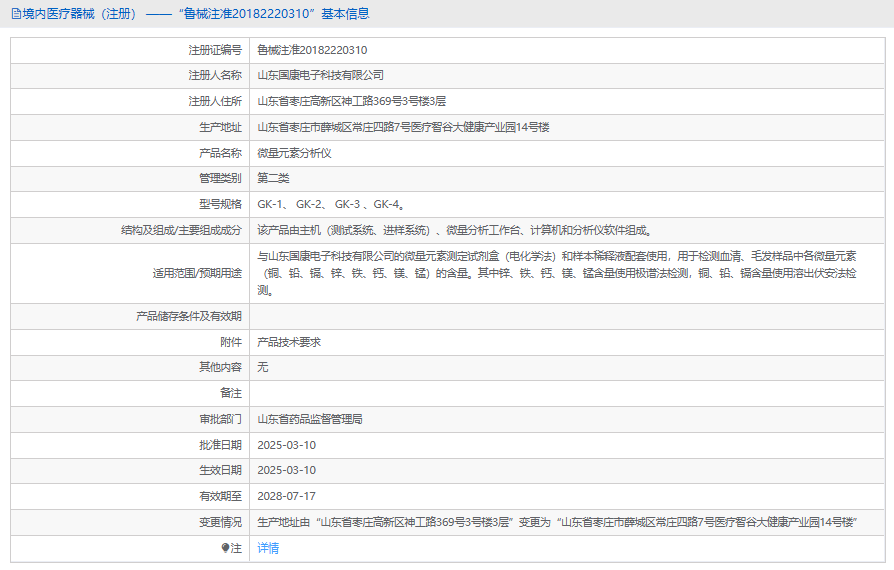Viewport: 894px width, 570px height.
Task: Select the value 第二类
Action: 273,178
